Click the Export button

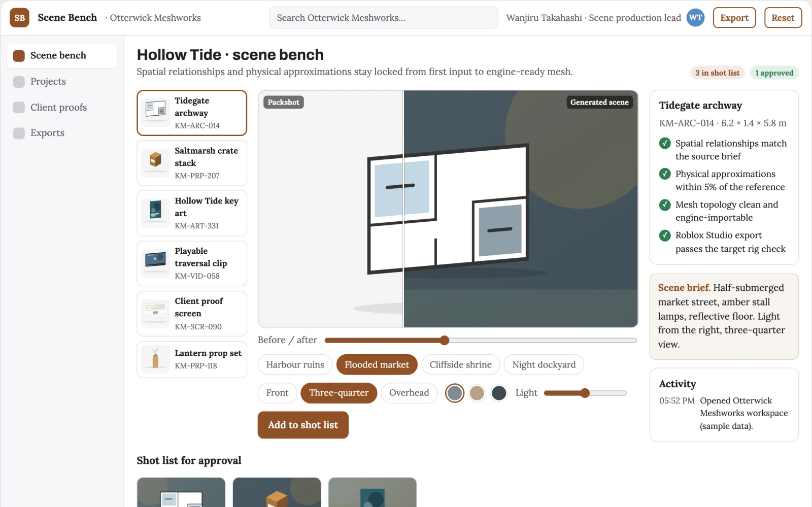tap(734, 18)
